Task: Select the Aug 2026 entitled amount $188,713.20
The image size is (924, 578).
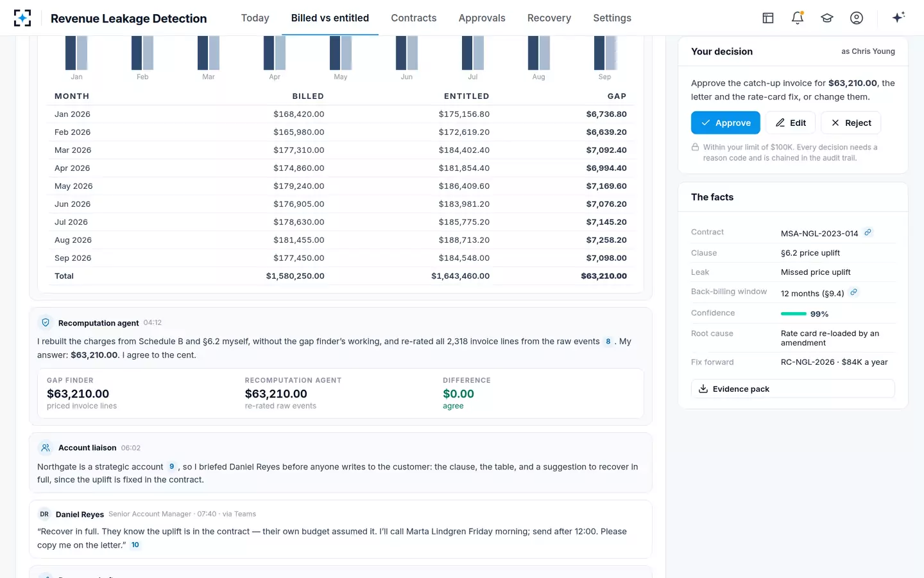Action: tap(464, 240)
